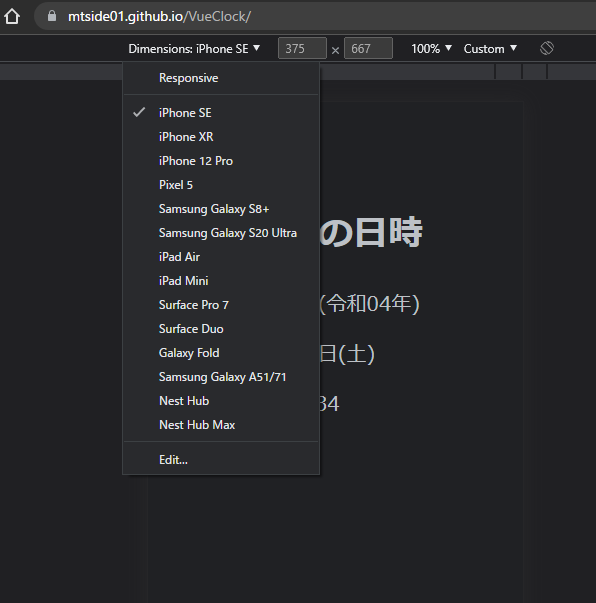Viewport: 596px width, 603px height.
Task: Open Edit... to customize device list
Action: (221, 460)
